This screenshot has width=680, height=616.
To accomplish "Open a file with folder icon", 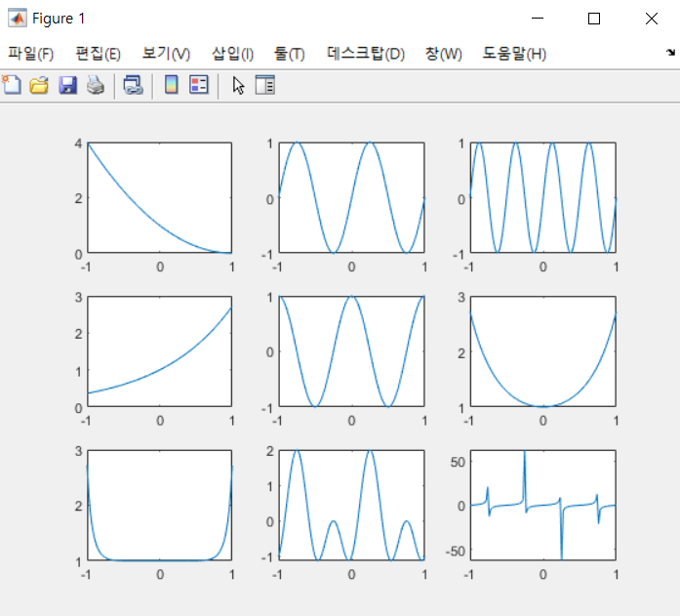I will coord(39,85).
